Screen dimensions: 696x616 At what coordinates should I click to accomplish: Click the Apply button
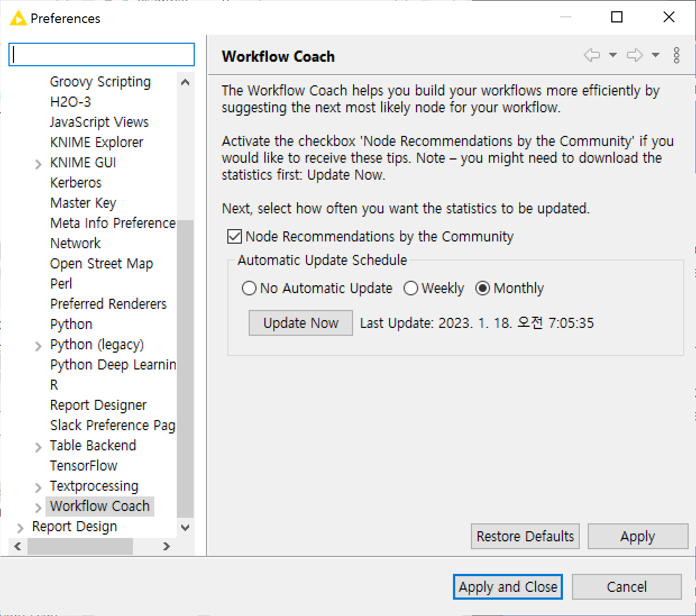coord(638,536)
